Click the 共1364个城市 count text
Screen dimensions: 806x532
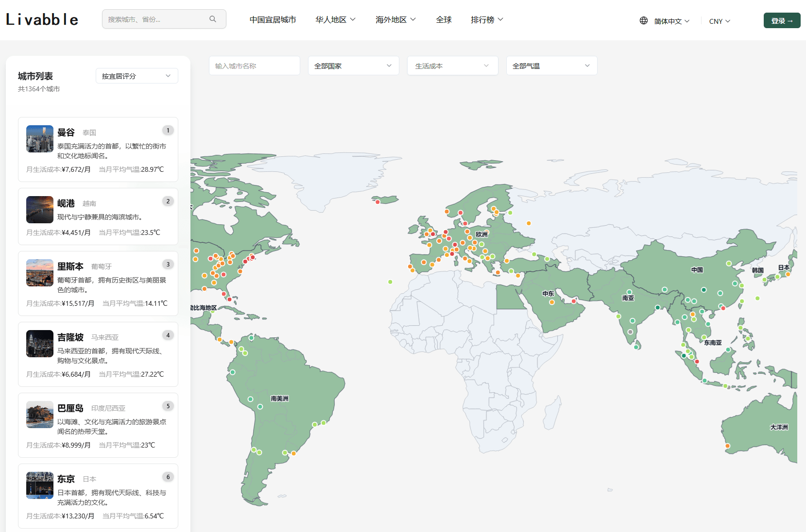click(39, 89)
